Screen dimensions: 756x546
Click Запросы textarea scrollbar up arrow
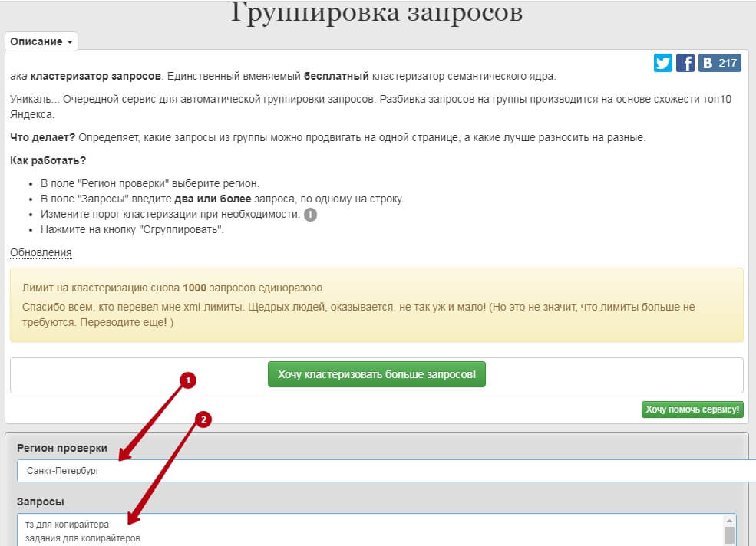click(x=729, y=521)
